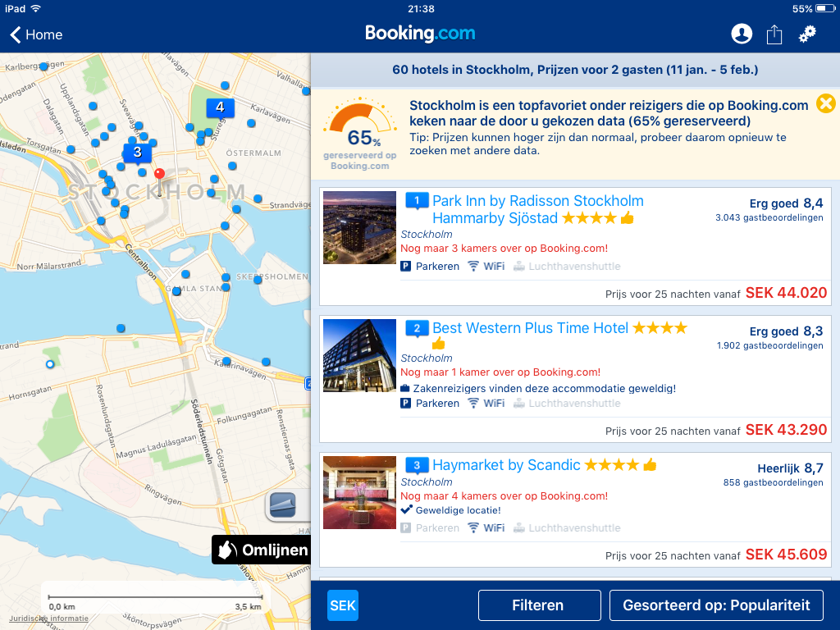
Task: Tap briefcase Zakenreizigers icon
Action: (405, 388)
